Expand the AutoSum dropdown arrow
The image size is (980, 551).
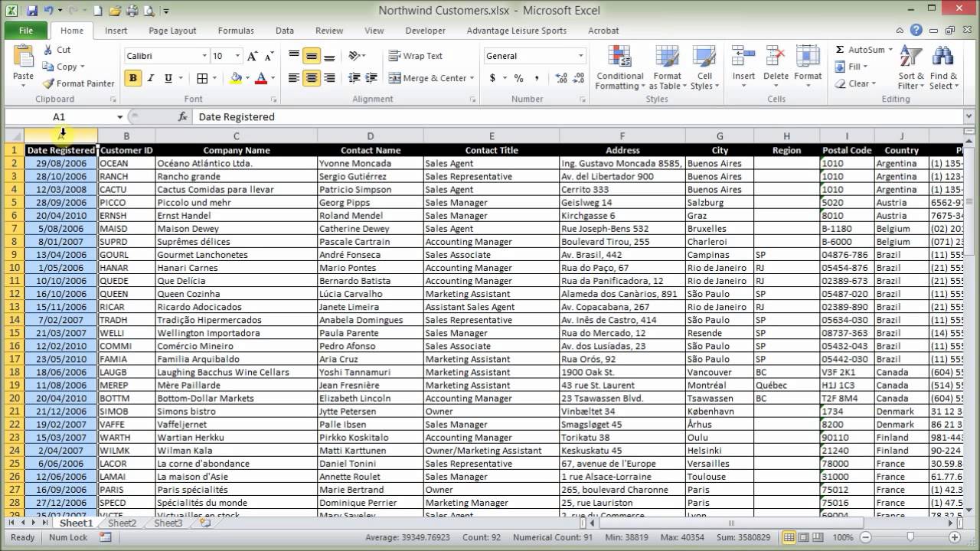pyautogui.click(x=890, y=50)
